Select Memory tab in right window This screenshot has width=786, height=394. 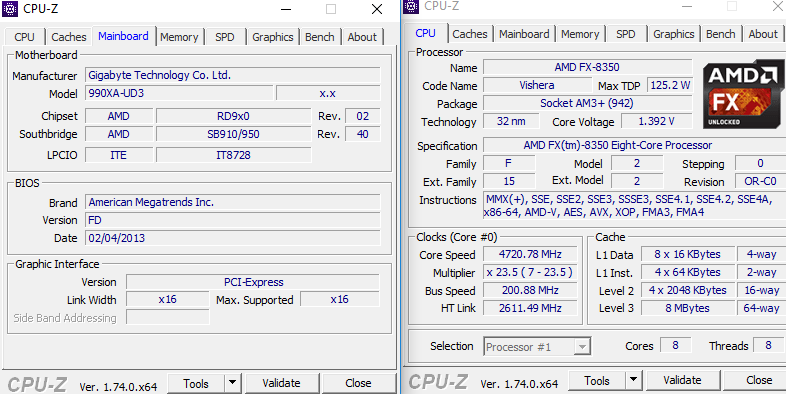coord(580,34)
